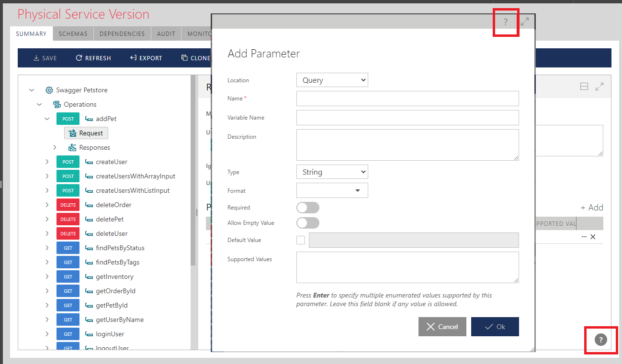Expand the Format combo box

(357, 190)
